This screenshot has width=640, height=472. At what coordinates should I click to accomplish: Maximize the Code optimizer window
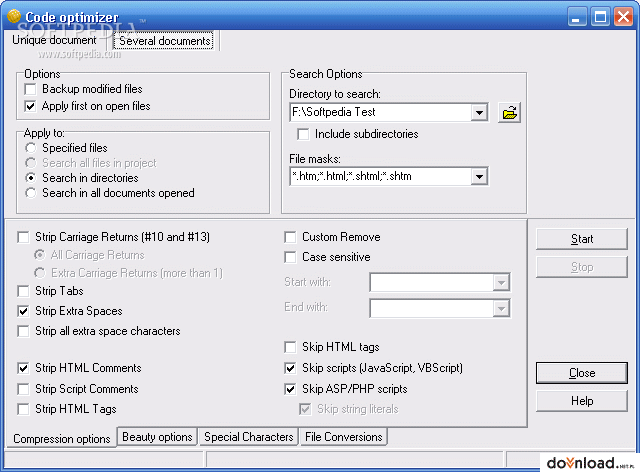pyautogui.click(x=600, y=17)
